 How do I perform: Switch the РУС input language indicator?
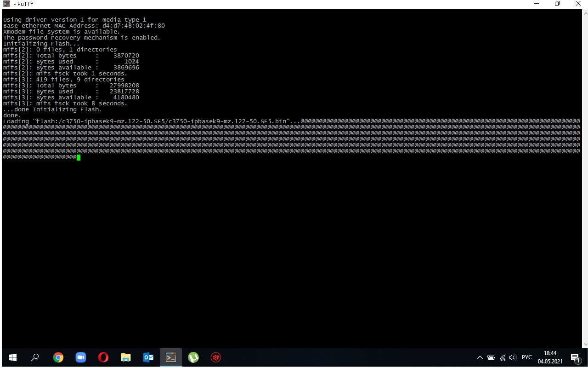coord(527,357)
